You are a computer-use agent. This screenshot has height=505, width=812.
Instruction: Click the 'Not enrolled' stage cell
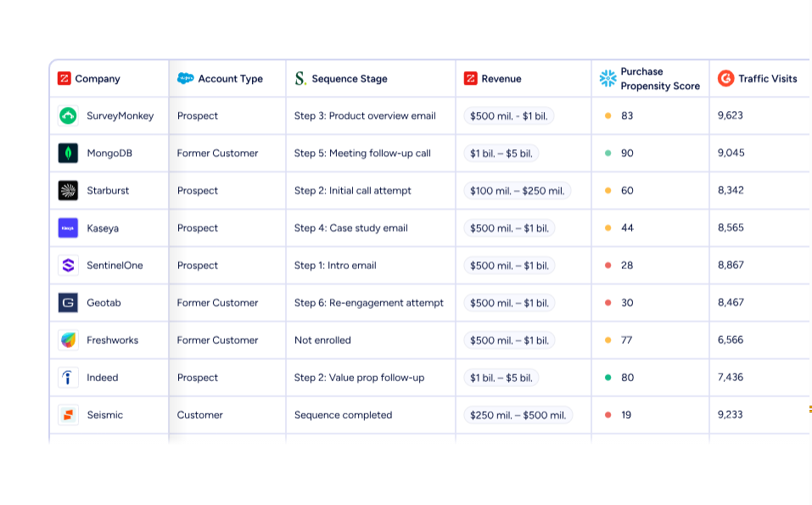(322, 339)
